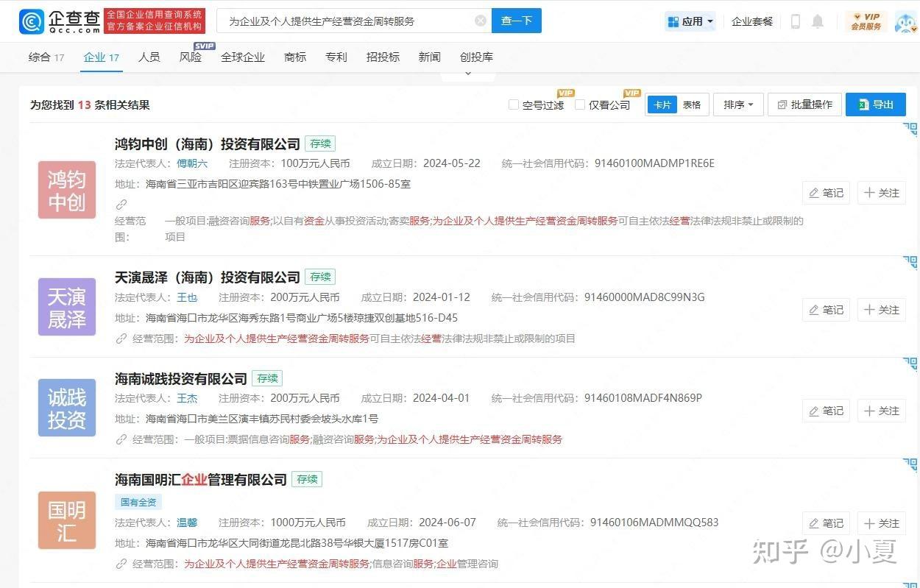Image resolution: width=920 pixels, height=588 pixels.
Task: Click the 查一下 search button
Action: pos(517,21)
